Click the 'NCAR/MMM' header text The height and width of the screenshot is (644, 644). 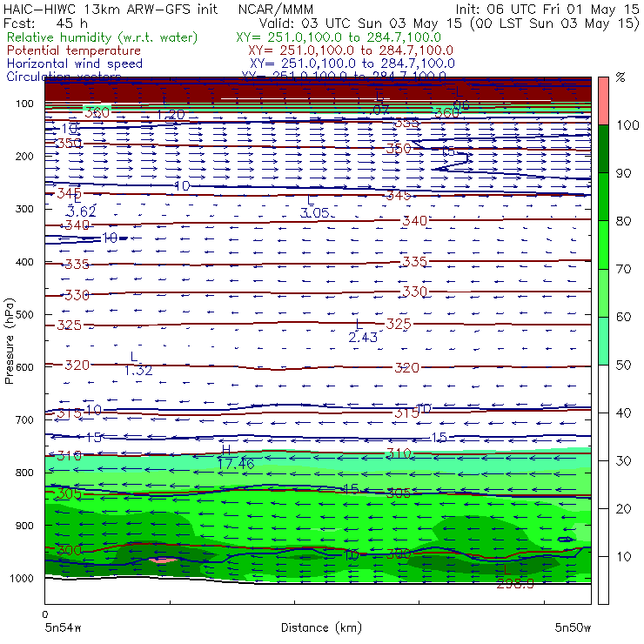pyautogui.click(x=276, y=9)
